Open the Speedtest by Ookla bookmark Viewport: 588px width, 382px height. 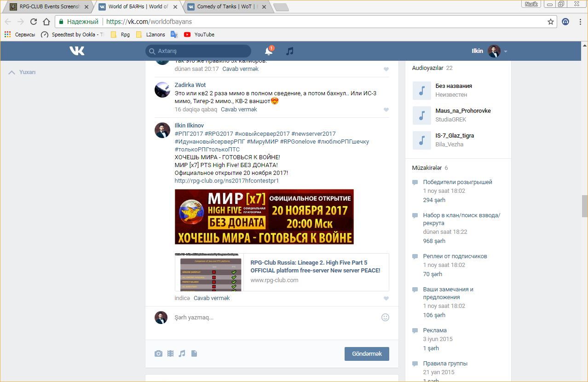coord(72,35)
